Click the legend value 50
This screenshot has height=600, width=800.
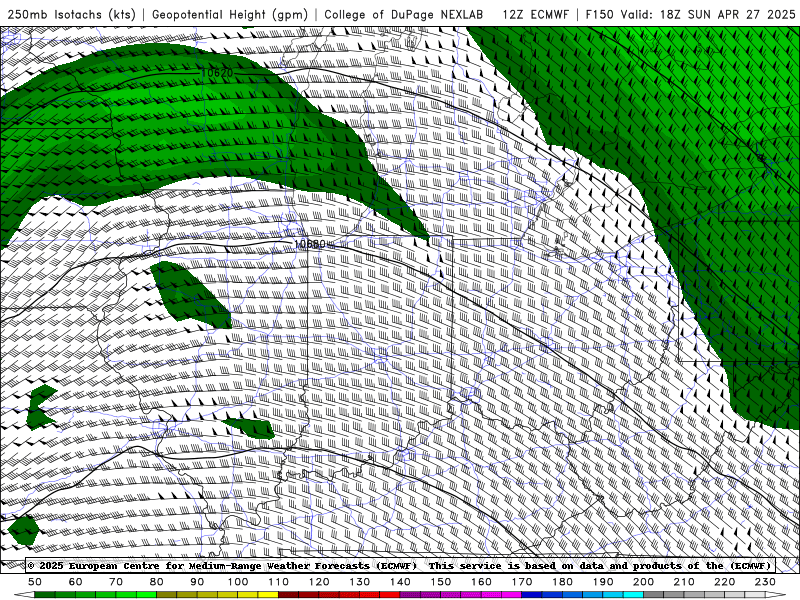pos(35,582)
